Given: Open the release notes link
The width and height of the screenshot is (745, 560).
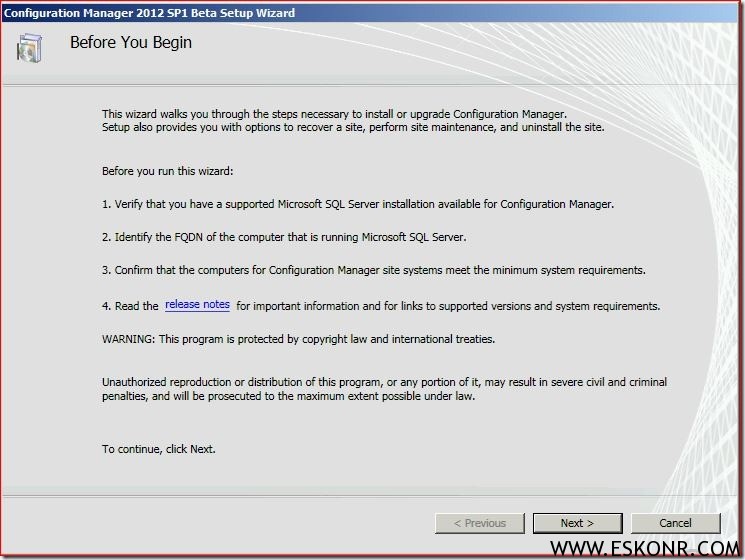Looking at the screenshot, I should click(x=197, y=304).
